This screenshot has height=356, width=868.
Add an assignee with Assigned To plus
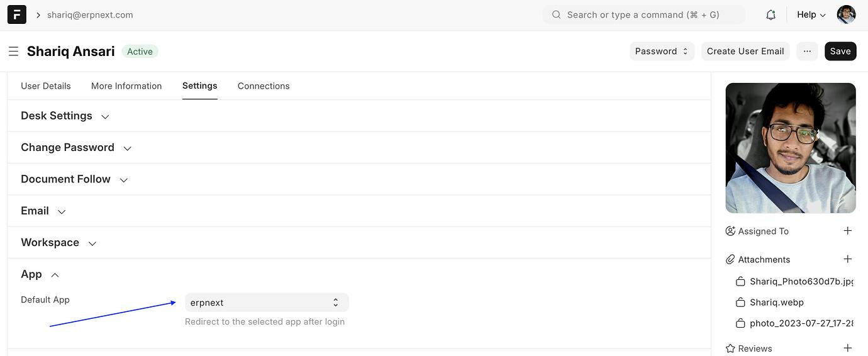click(x=847, y=231)
